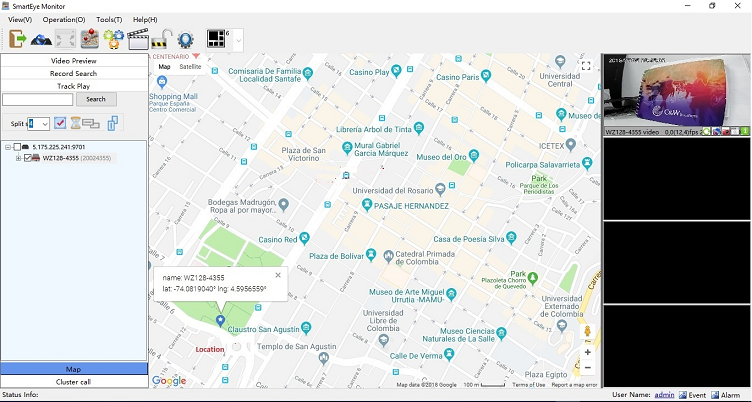Click the gear with lightbulb toolbar icon

click(x=186, y=39)
